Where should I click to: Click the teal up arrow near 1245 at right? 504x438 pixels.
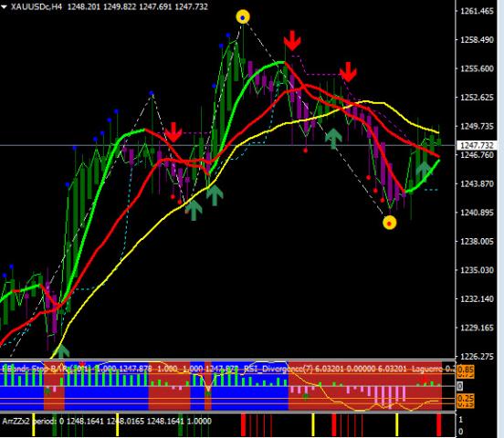coord(424,172)
